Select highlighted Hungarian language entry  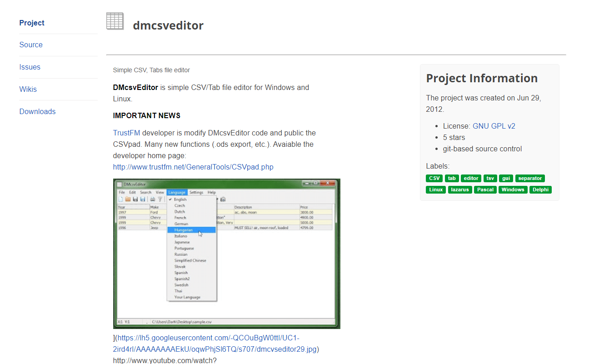pyautogui.click(x=191, y=230)
